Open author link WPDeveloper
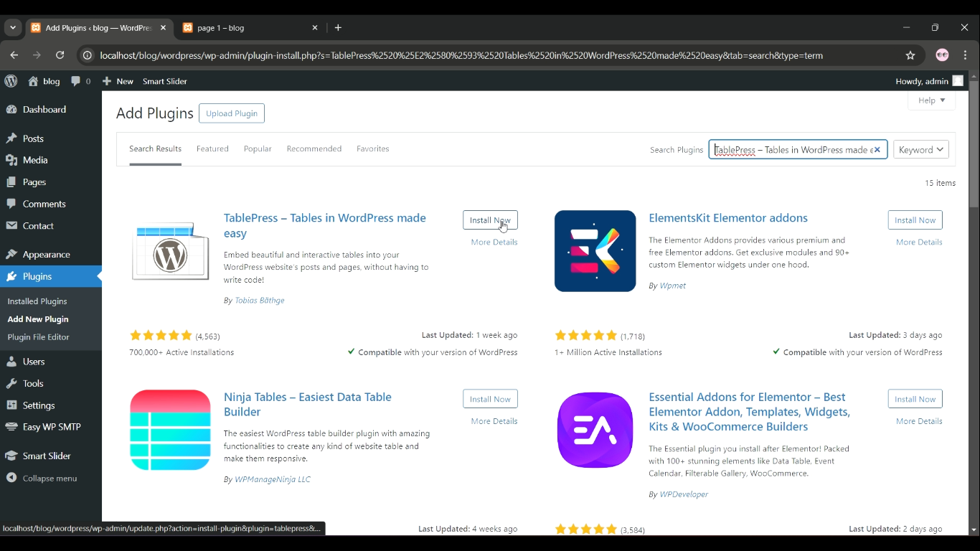 [x=684, y=494]
